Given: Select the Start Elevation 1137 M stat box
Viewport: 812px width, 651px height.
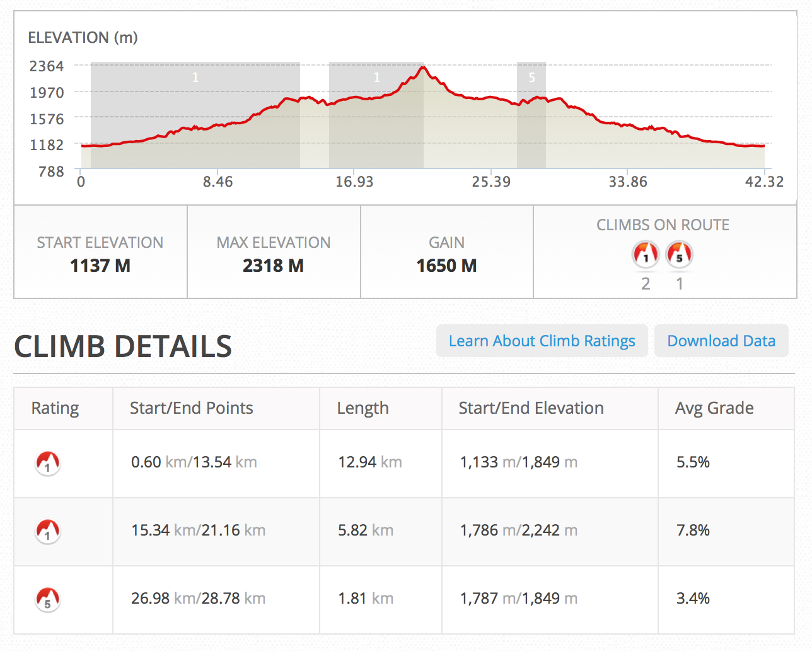Looking at the screenshot, I should click(x=100, y=253).
